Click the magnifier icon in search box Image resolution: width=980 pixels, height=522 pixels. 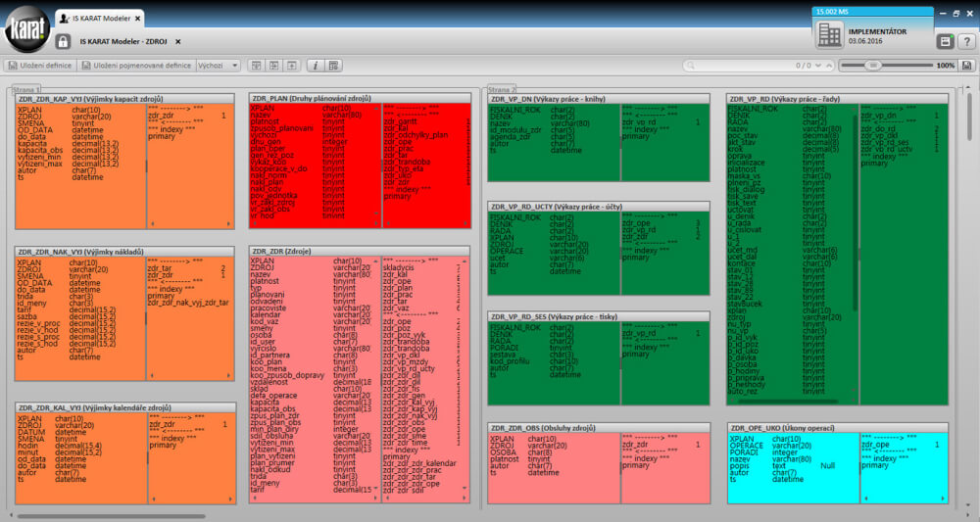click(691, 65)
